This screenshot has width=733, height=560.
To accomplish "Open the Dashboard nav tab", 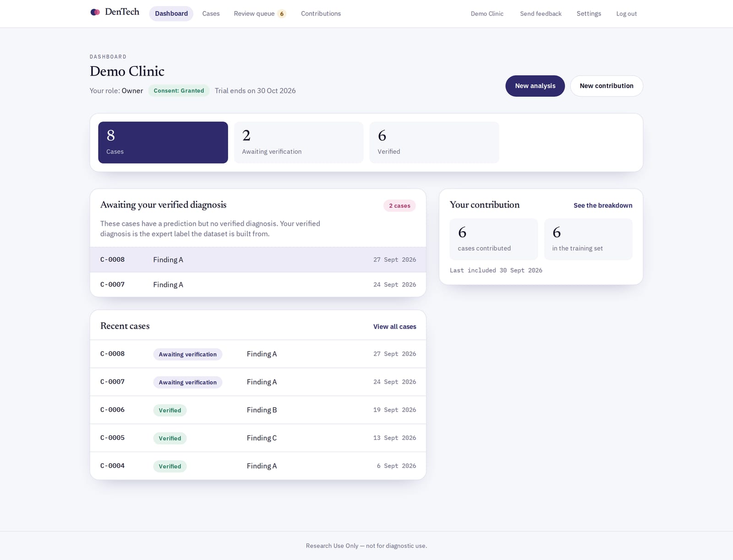I will (x=171, y=14).
